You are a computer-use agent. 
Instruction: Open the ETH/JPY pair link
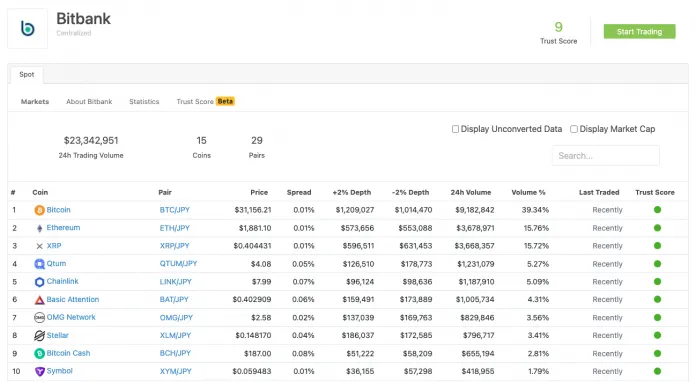pyautogui.click(x=175, y=228)
